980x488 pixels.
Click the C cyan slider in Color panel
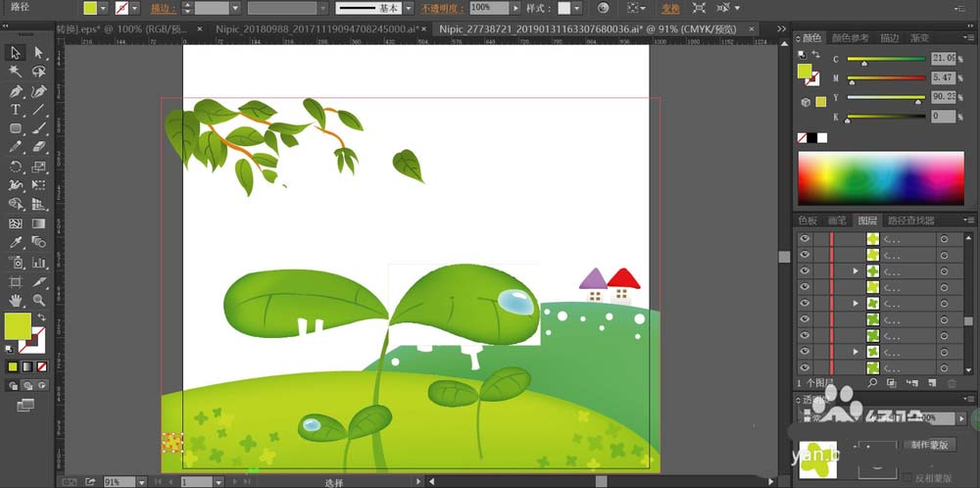point(886,60)
